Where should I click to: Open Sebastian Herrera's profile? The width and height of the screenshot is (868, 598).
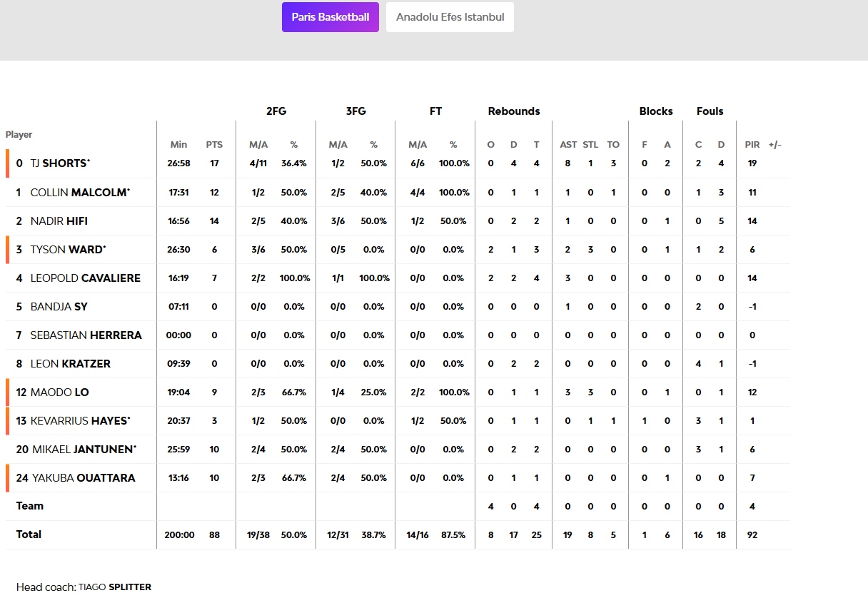coord(86,335)
